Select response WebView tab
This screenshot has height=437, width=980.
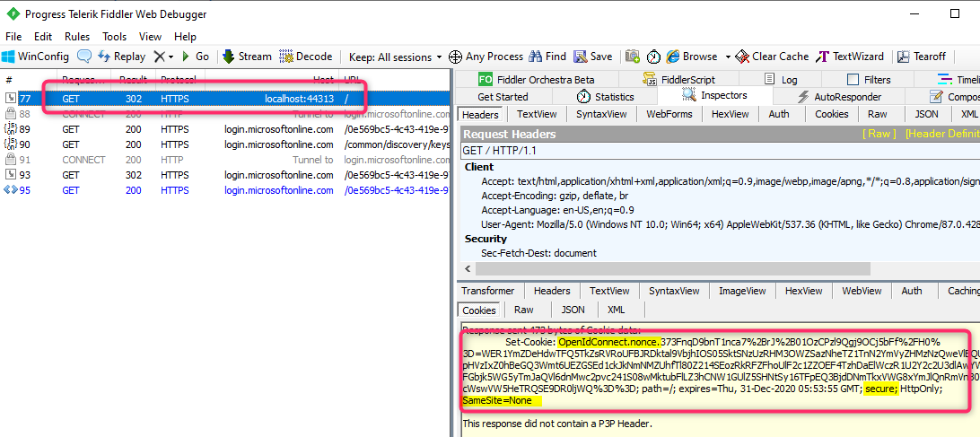click(862, 291)
